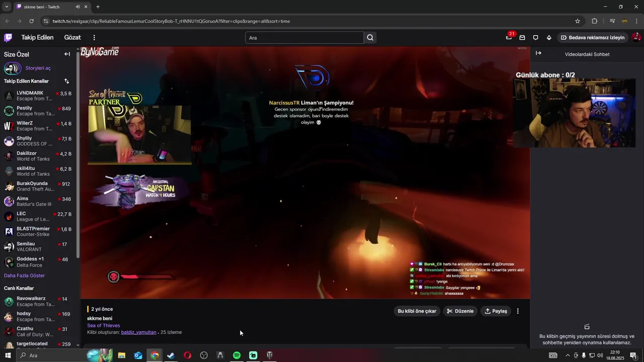The image size is (644, 362).
Task: Open Czathu live channel in sidebar
Action: pos(38,332)
